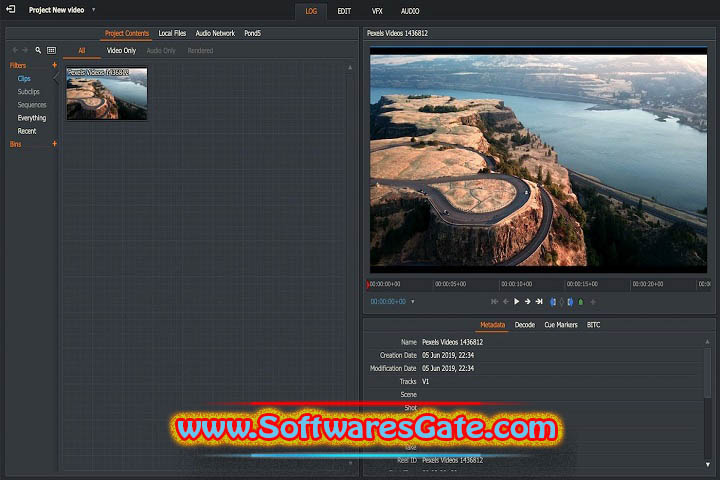The image size is (720, 480).
Task: Click the Filters section heading
Action: tap(18, 65)
